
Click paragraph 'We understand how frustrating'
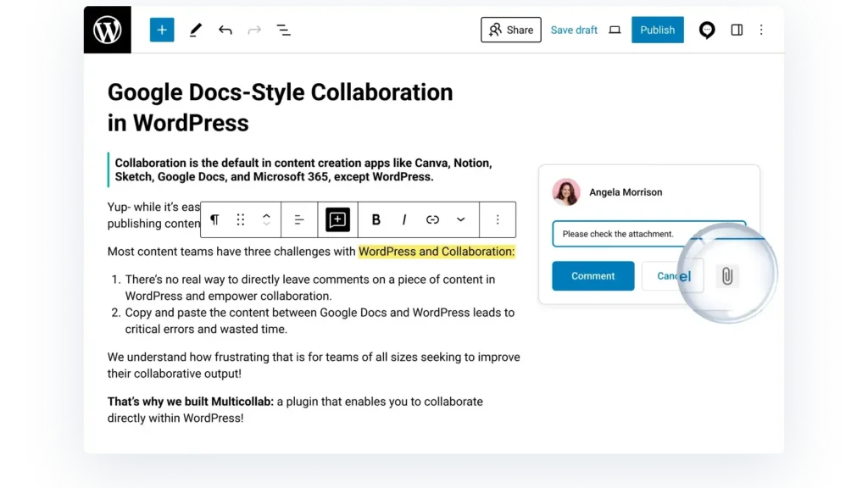coord(314,365)
